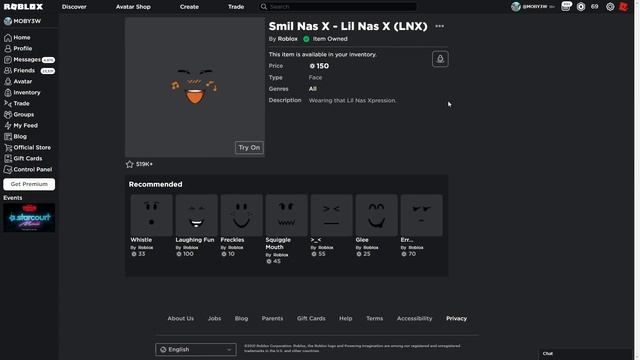Image resolution: width=640 pixels, height=360 pixels.
Task: Click the MOBY3W username in sidebar
Action: 27,21
